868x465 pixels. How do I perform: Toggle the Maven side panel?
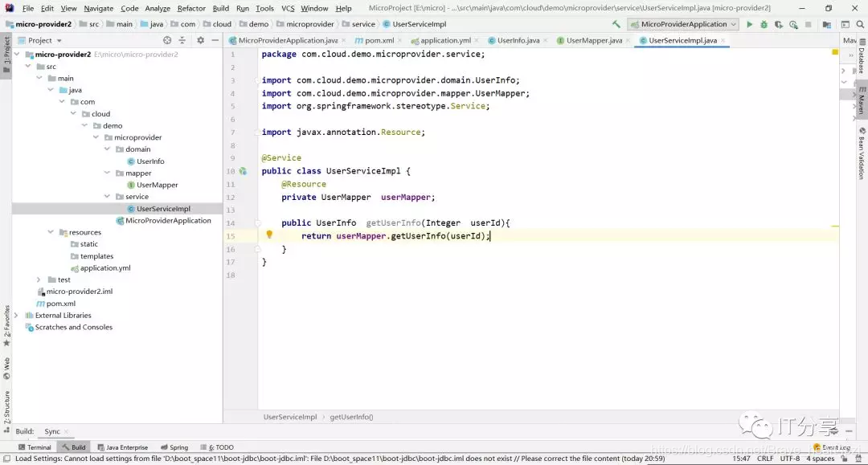pos(862,100)
